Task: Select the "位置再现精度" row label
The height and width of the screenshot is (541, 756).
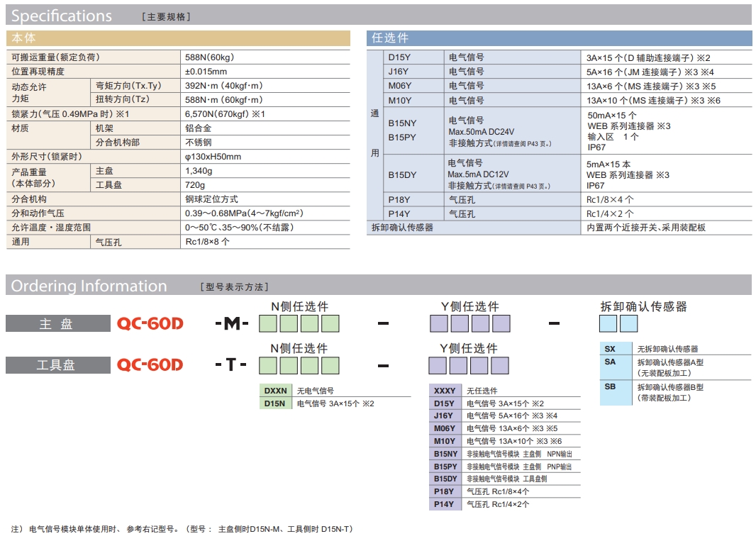Action: (38, 72)
